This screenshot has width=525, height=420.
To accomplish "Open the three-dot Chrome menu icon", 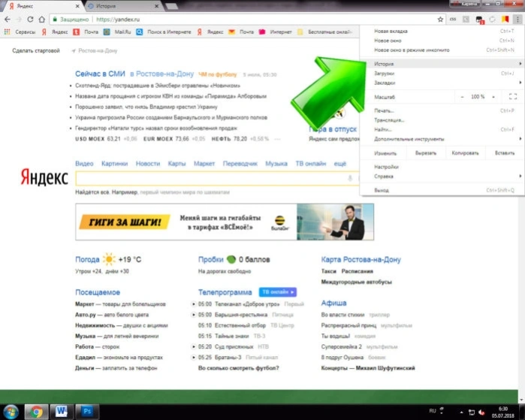I will click(x=517, y=20).
